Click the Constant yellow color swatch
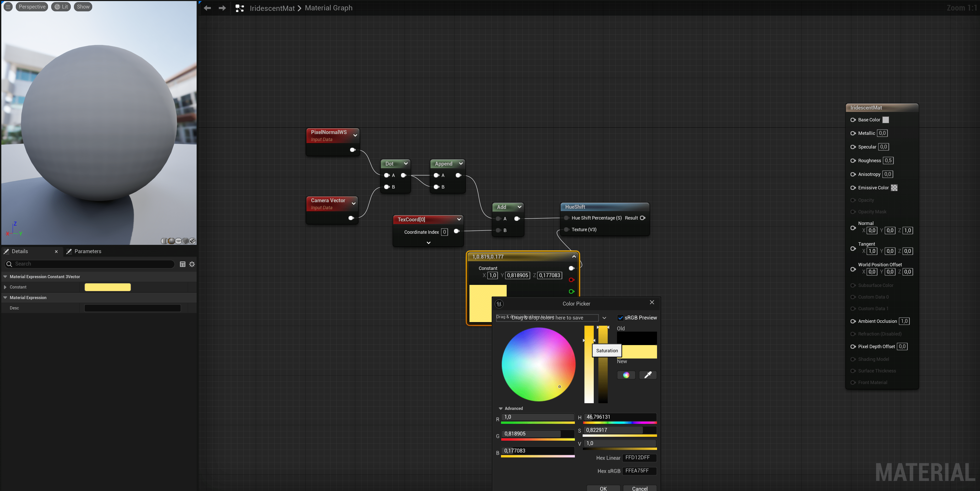This screenshot has width=980, height=491. tap(108, 287)
